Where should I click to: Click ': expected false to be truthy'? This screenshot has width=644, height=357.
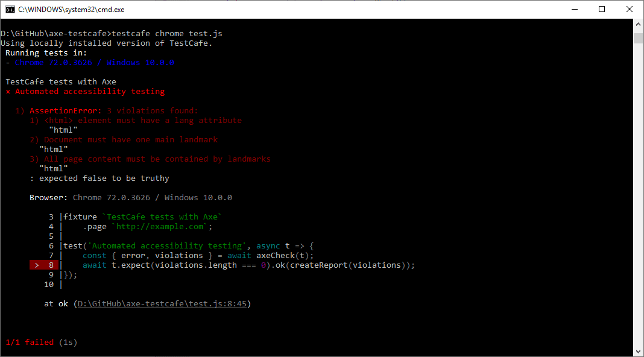[x=99, y=178]
